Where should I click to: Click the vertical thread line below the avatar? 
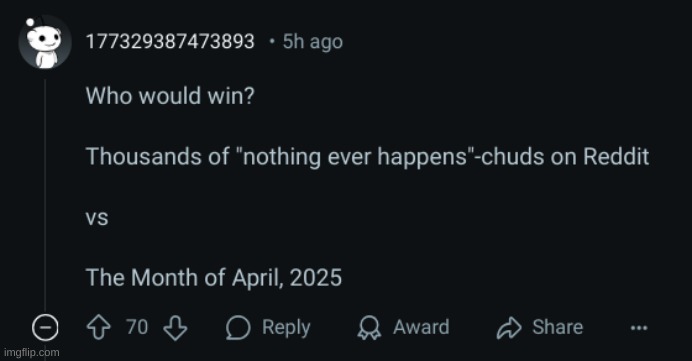pyautogui.click(x=45, y=192)
